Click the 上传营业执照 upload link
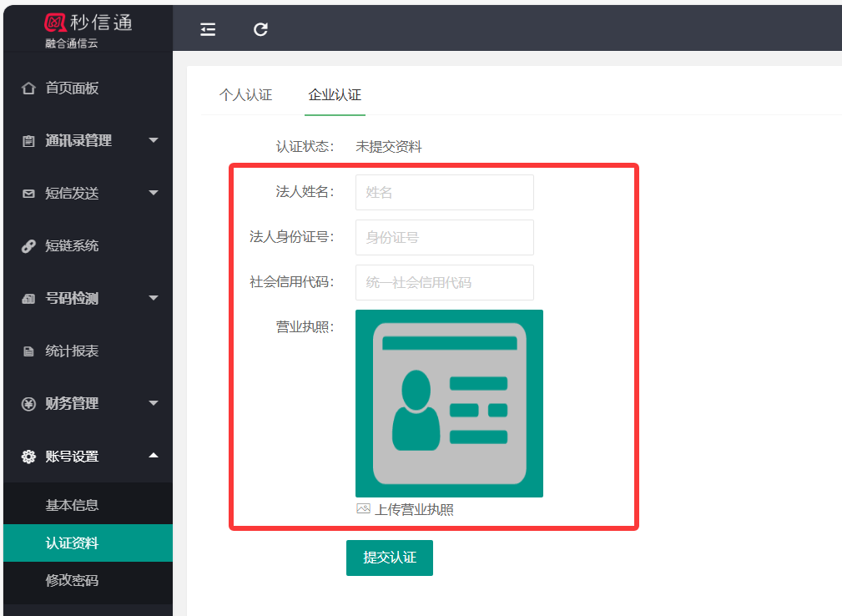842x616 pixels. 414,509
